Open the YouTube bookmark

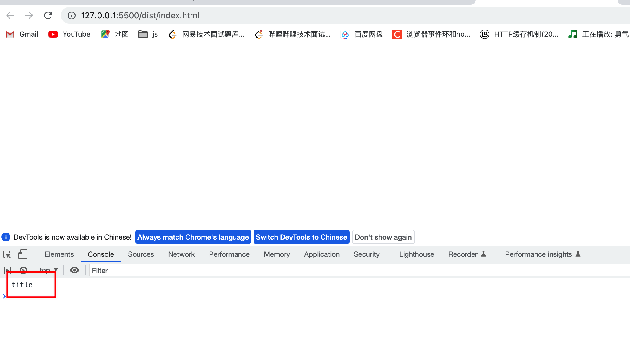pos(69,34)
